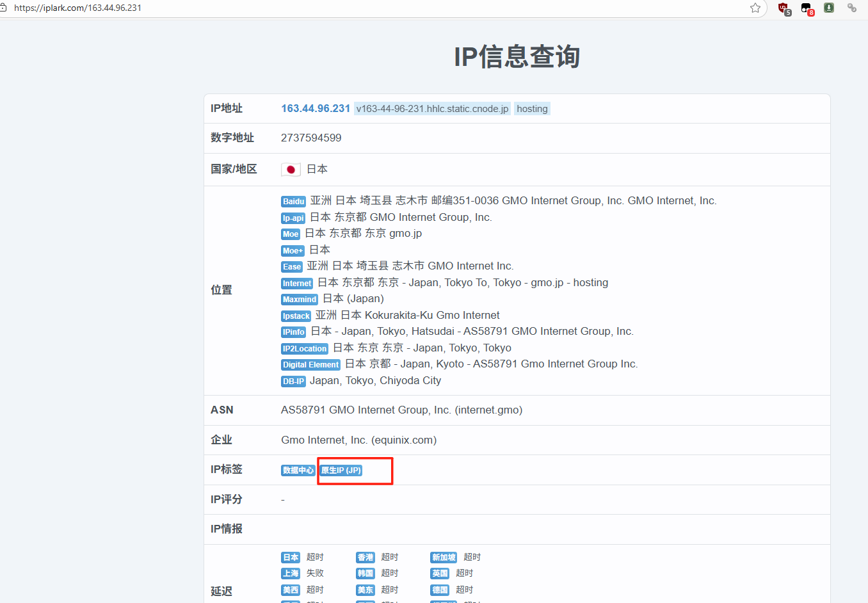Click the v163-44-96-231.hhlc.static.cnode.jp hostname tag
Viewport: 868px width, 603px height.
(x=432, y=109)
